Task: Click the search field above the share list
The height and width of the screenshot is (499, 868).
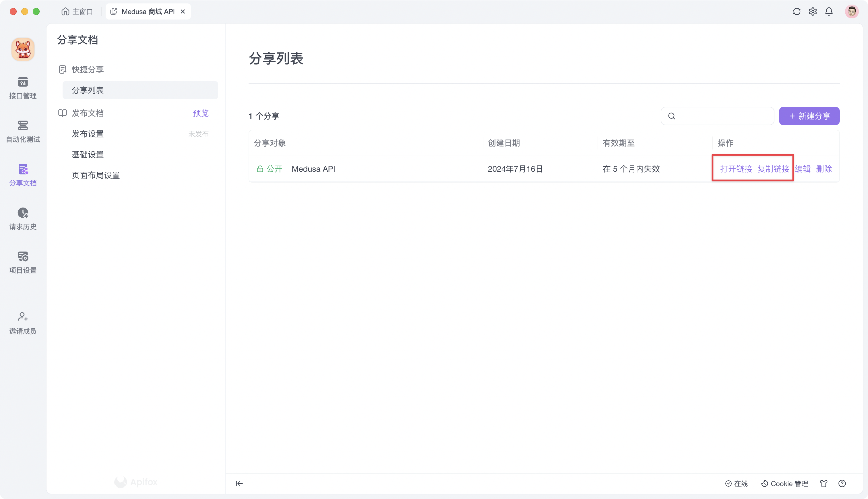Action: (x=717, y=116)
